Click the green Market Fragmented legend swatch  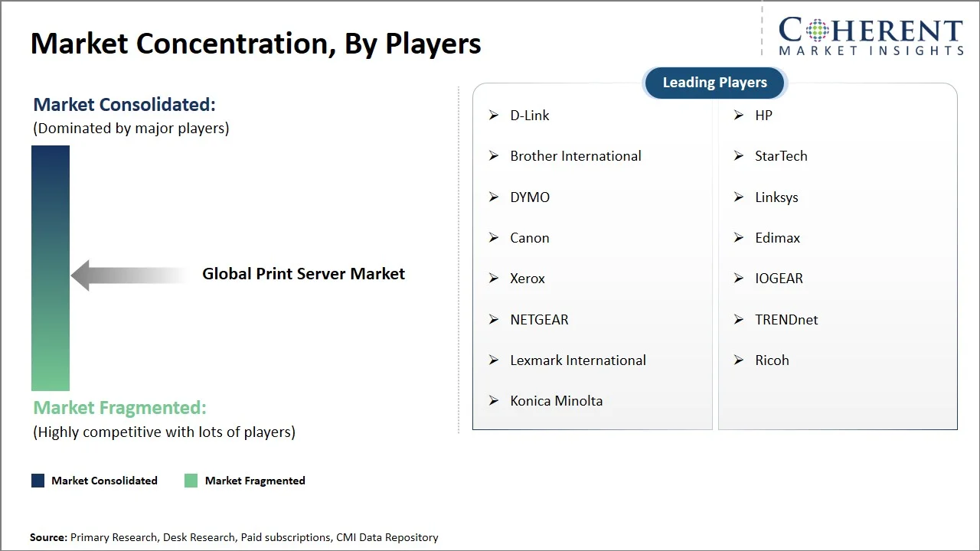pyautogui.click(x=191, y=481)
